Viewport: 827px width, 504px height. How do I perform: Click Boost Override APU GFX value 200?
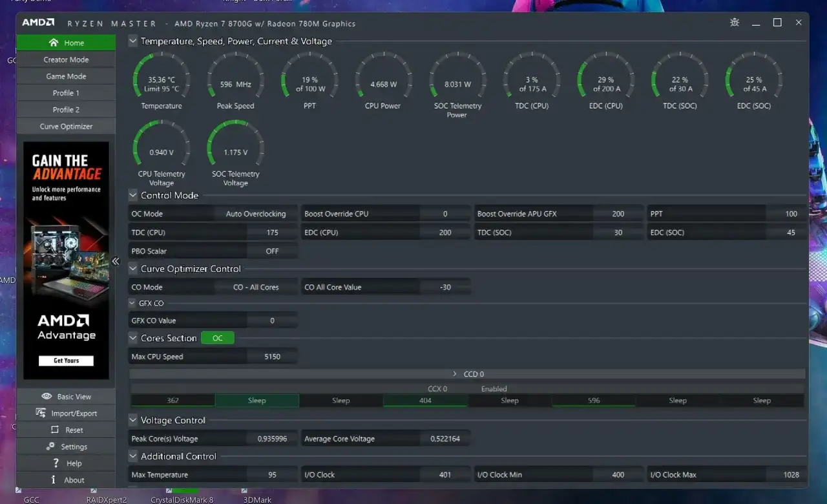coord(618,214)
